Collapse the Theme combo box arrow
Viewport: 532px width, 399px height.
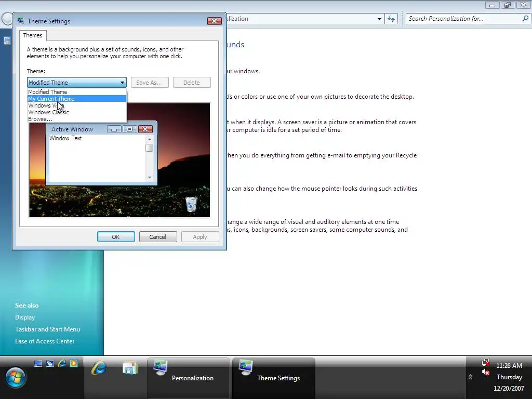point(122,83)
